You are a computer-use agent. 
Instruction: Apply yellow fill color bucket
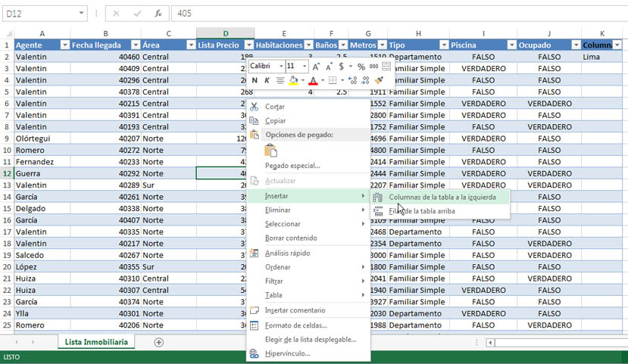click(294, 80)
